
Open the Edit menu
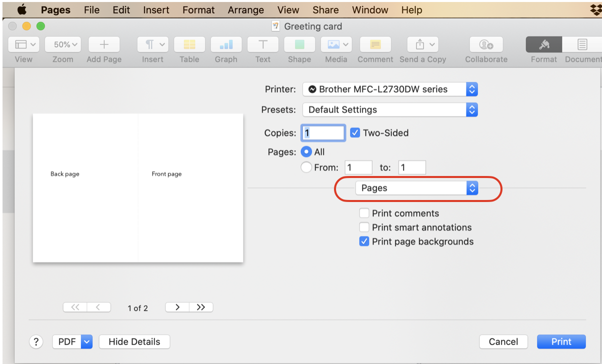tap(121, 10)
